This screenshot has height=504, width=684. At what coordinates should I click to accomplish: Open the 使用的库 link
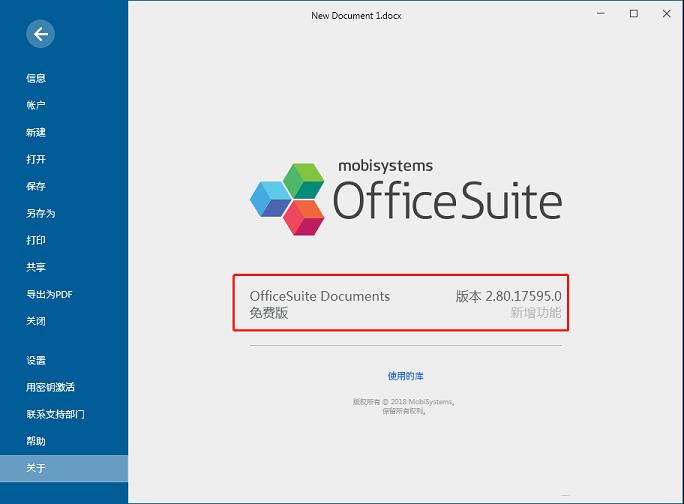pos(406,376)
